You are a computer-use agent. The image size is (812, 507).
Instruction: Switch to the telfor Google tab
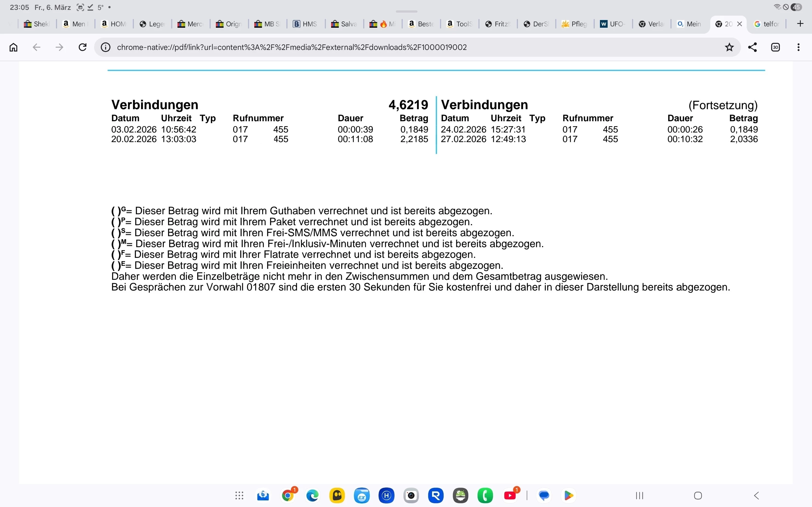point(766,24)
